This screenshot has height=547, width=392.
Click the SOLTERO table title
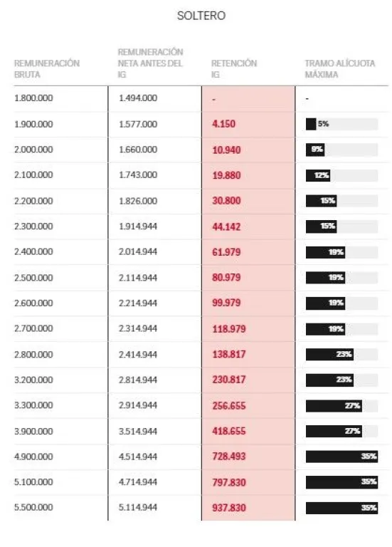coord(201,16)
